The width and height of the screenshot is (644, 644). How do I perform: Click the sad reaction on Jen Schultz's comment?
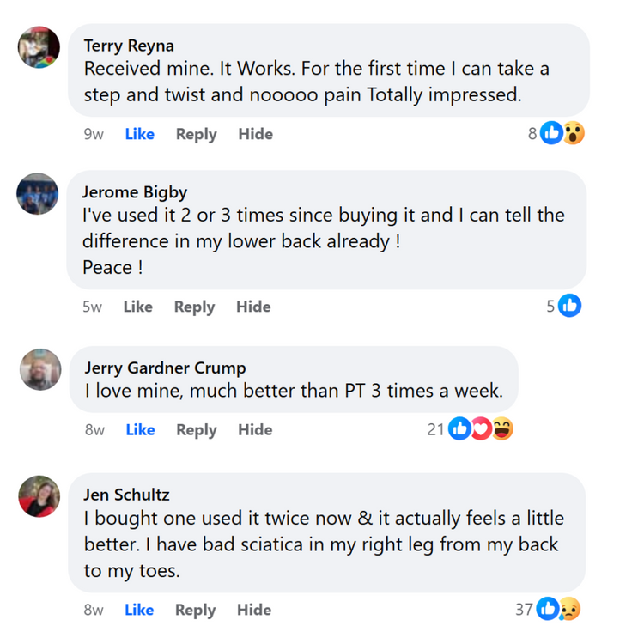point(568,610)
